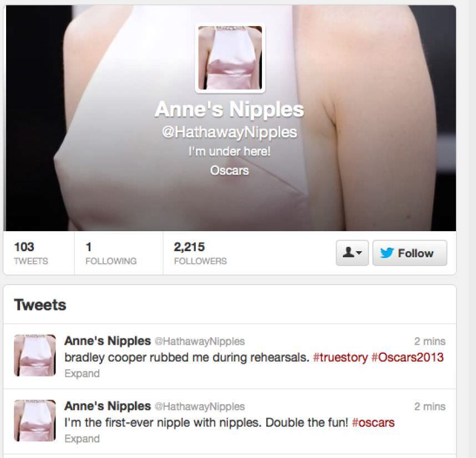Open the #Oscars2013 hashtag

coord(407,357)
